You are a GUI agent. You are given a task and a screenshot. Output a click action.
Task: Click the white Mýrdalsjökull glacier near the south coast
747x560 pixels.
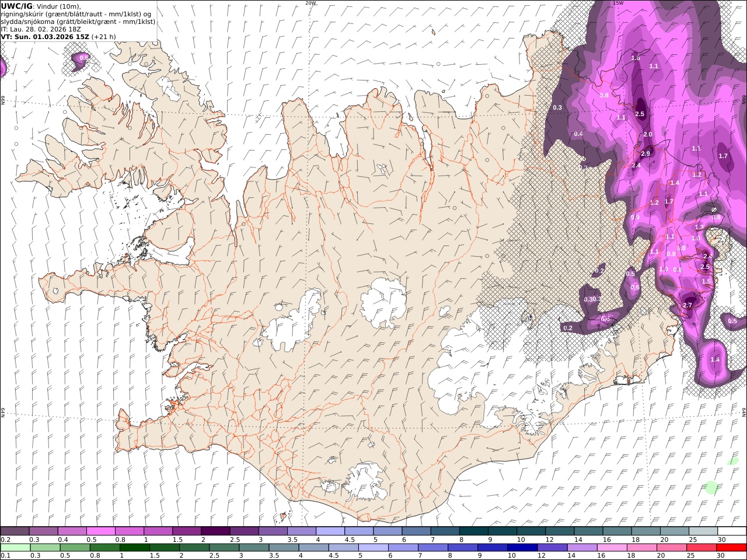click(x=366, y=481)
